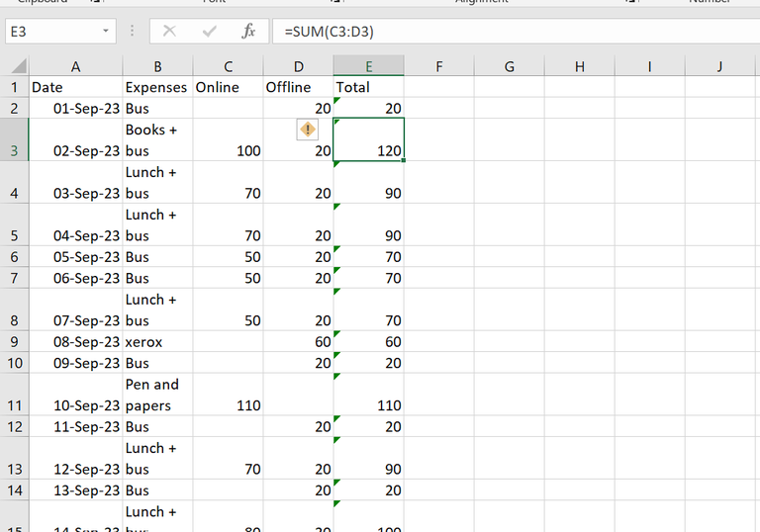
Task: Expand the Name Box dropdown arrow
Action: click(105, 32)
